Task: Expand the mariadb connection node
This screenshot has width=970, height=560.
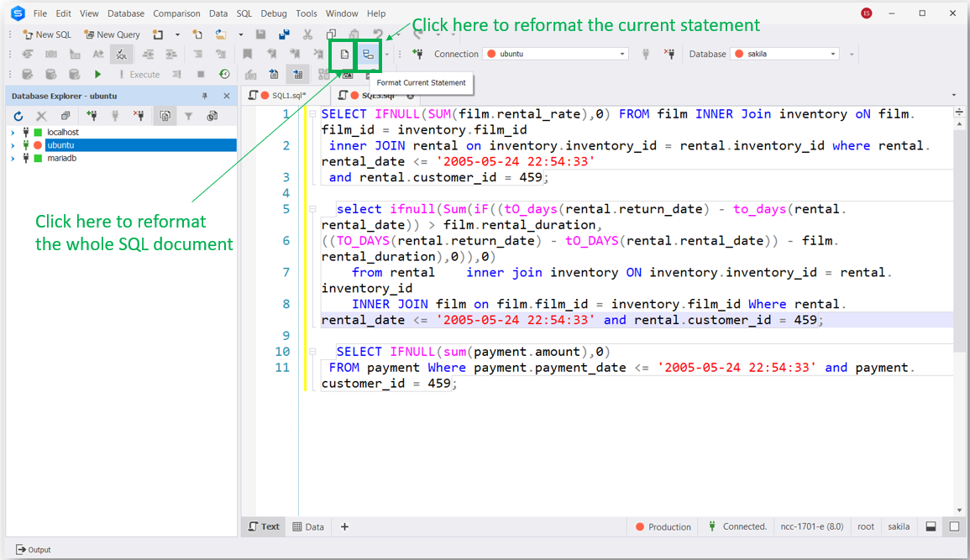Action: coord(13,157)
